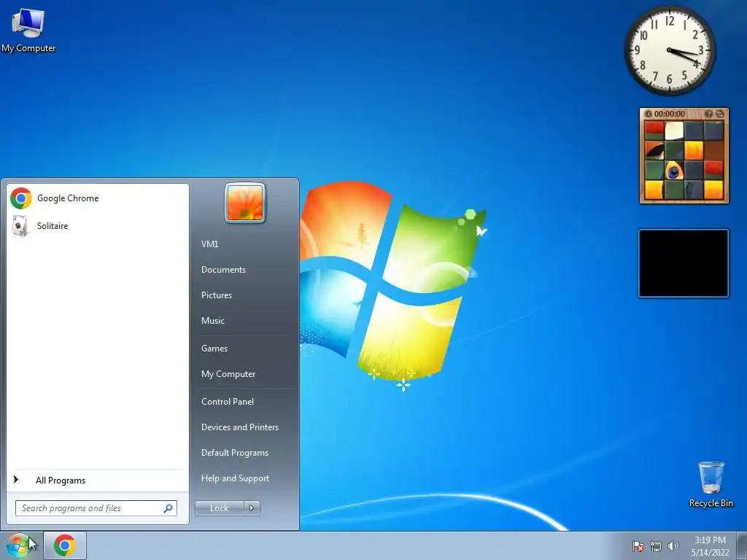Expand All Programs list
This screenshot has width=747, height=560.
(98, 481)
